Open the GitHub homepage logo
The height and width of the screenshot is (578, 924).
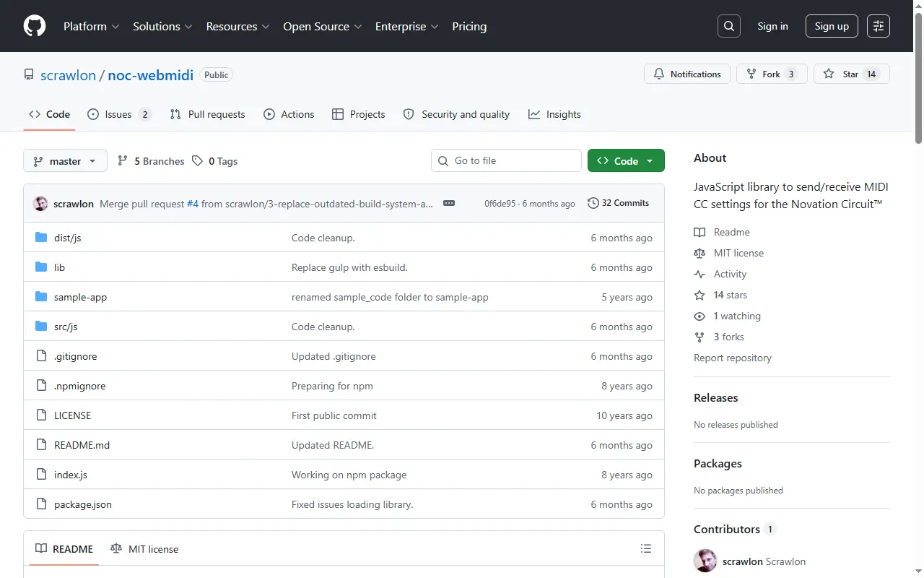point(35,26)
